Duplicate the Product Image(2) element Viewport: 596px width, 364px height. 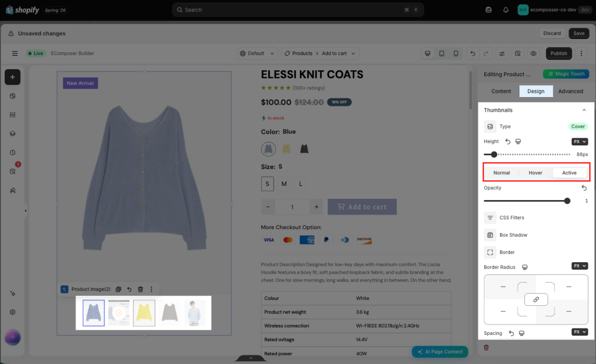(118, 289)
